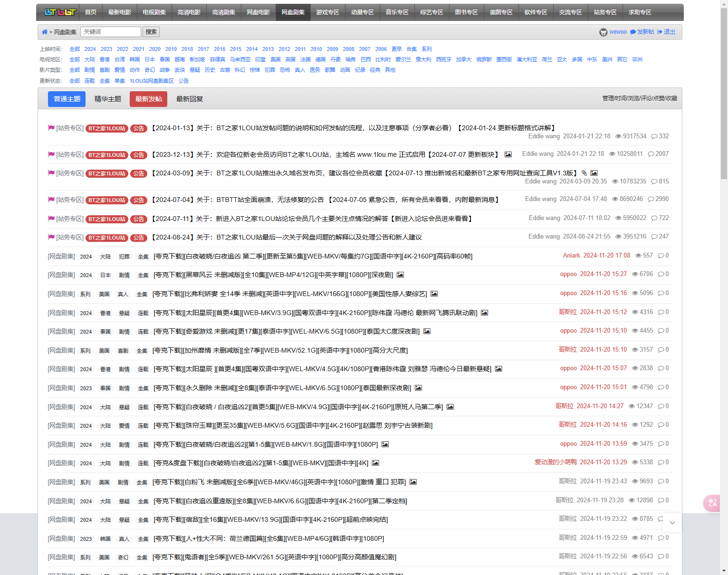Go to the 动漫专区 section
This screenshot has height=575, width=728.
tap(363, 12)
